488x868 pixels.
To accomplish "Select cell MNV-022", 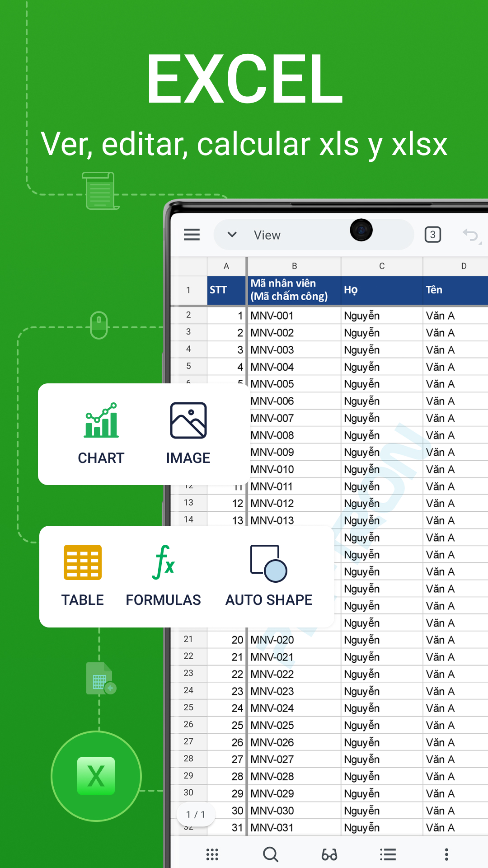I will 294,674.
